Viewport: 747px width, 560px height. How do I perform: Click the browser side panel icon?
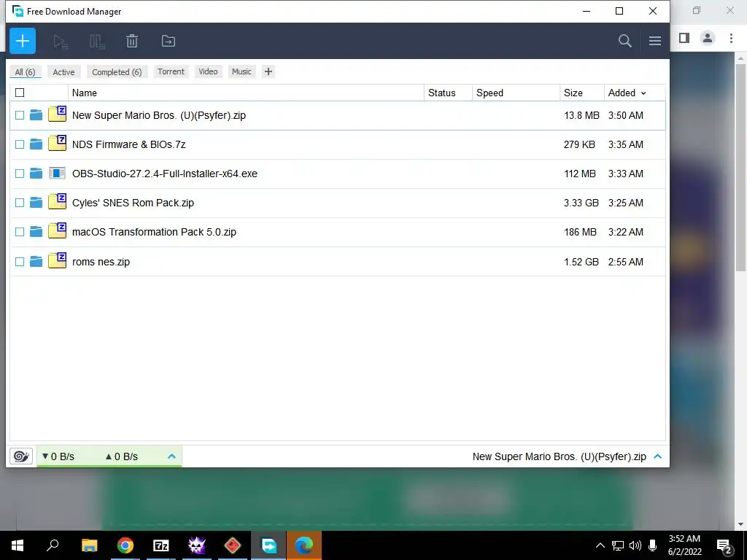pos(684,38)
